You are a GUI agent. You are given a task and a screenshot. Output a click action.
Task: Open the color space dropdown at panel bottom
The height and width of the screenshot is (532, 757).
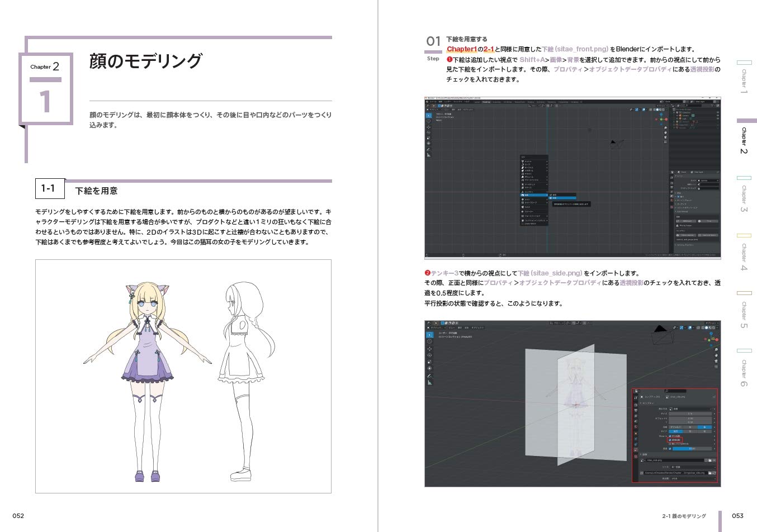692,479
